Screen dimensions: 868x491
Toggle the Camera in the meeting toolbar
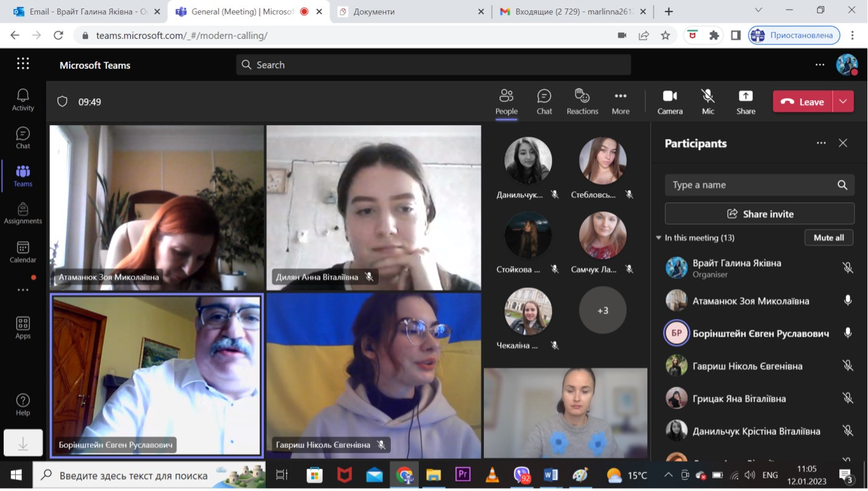pyautogui.click(x=670, y=101)
